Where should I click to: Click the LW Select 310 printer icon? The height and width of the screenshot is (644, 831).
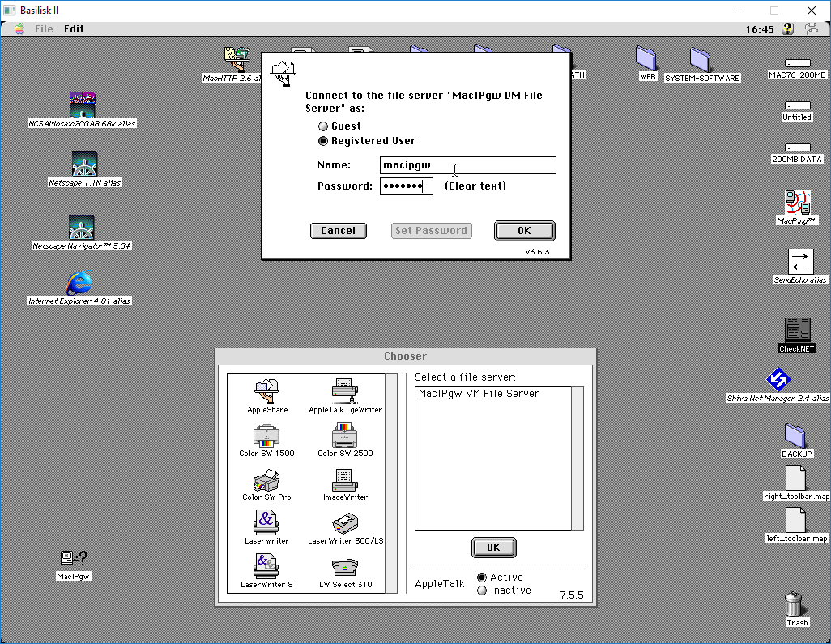point(345,568)
